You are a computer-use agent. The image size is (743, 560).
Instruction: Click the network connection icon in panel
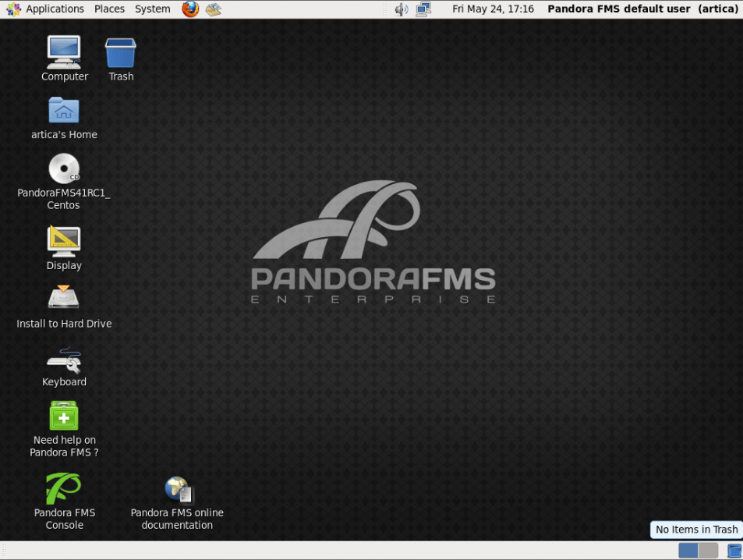pyautogui.click(x=423, y=9)
